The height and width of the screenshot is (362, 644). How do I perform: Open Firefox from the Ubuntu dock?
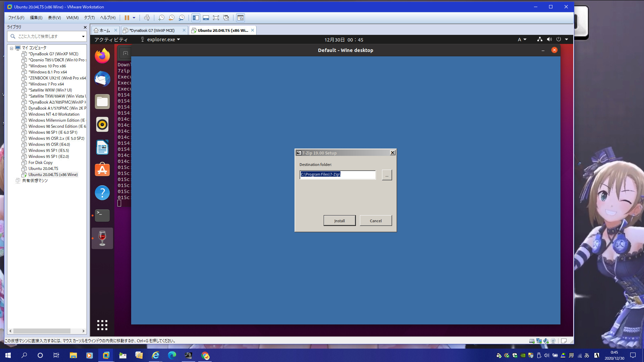pyautogui.click(x=102, y=56)
